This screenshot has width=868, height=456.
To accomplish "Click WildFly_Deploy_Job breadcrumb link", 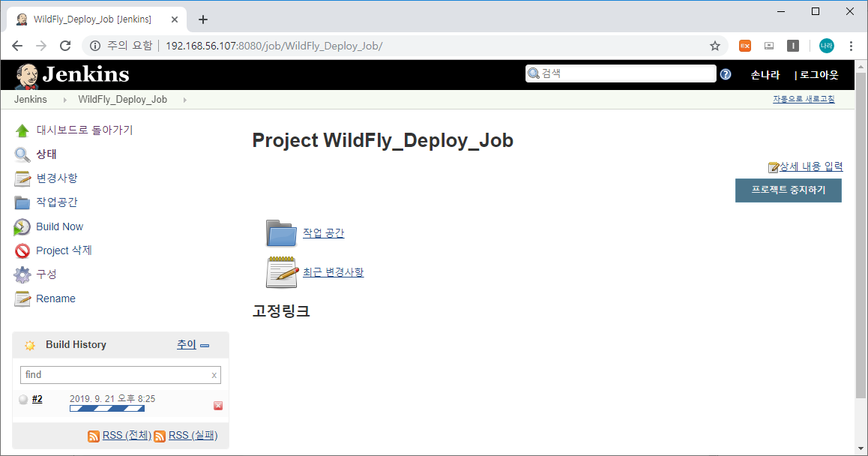I will coord(122,100).
